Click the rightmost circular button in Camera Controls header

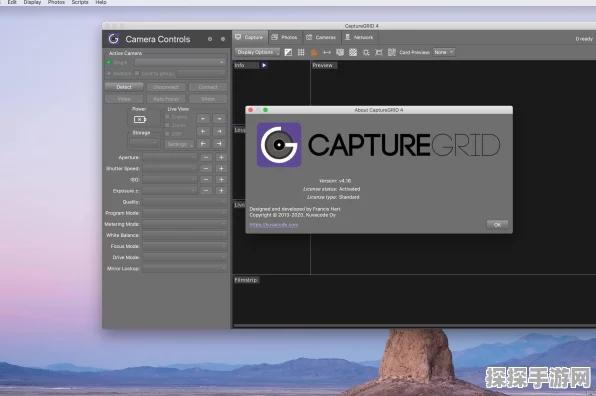[223, 39]
